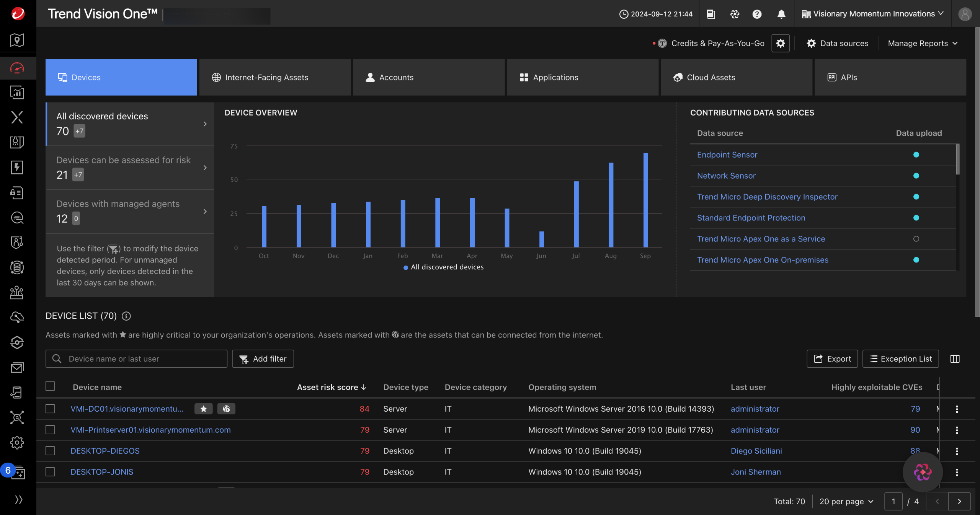Open the floating AI companion icon
The width and height of the screenshot is (980, 515).
tap(923, 472)
